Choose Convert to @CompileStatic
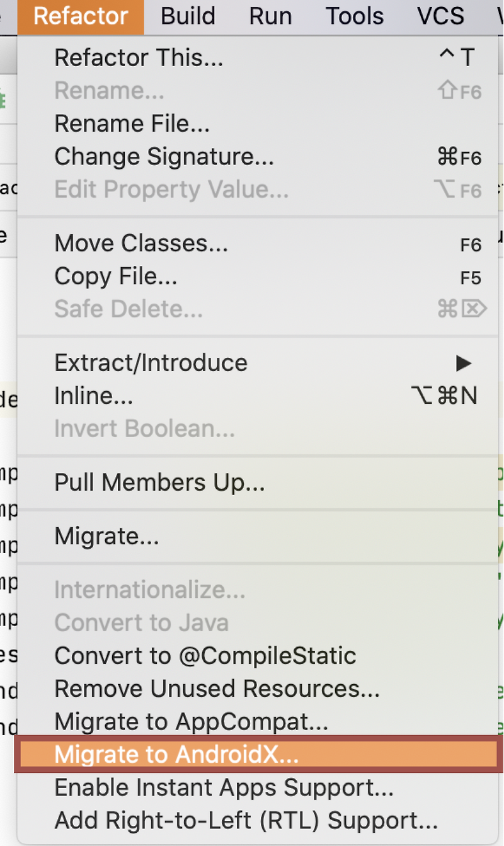 (206, 655)
